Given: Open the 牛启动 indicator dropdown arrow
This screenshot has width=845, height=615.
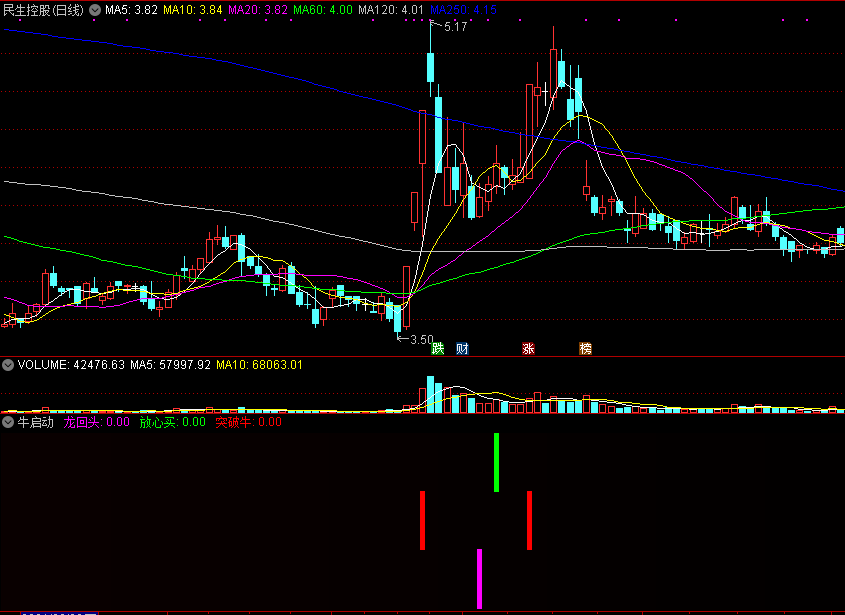Looking at the screenshot, I should coord(8,422).
